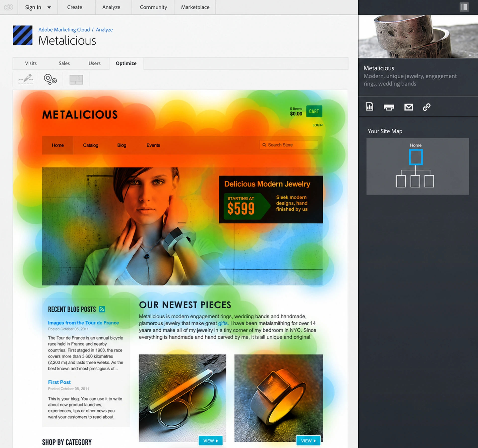Open the Analyze menu
478x448 pixels.
[111, 7]
